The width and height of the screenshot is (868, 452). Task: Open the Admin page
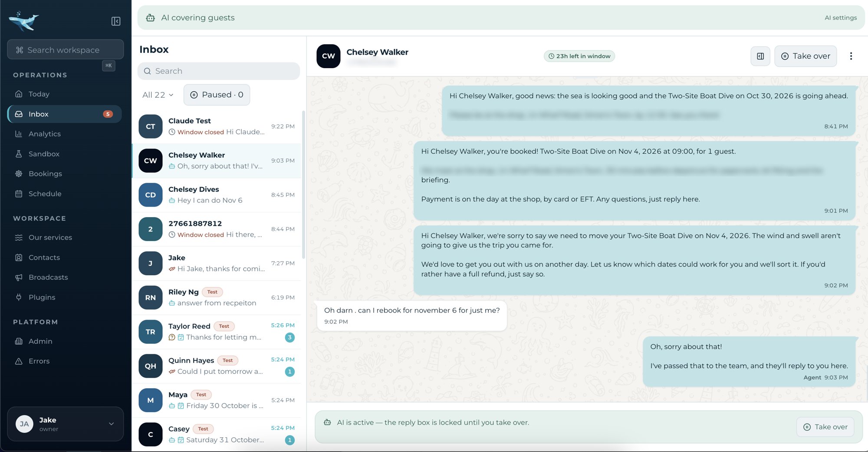coord(64,341)
